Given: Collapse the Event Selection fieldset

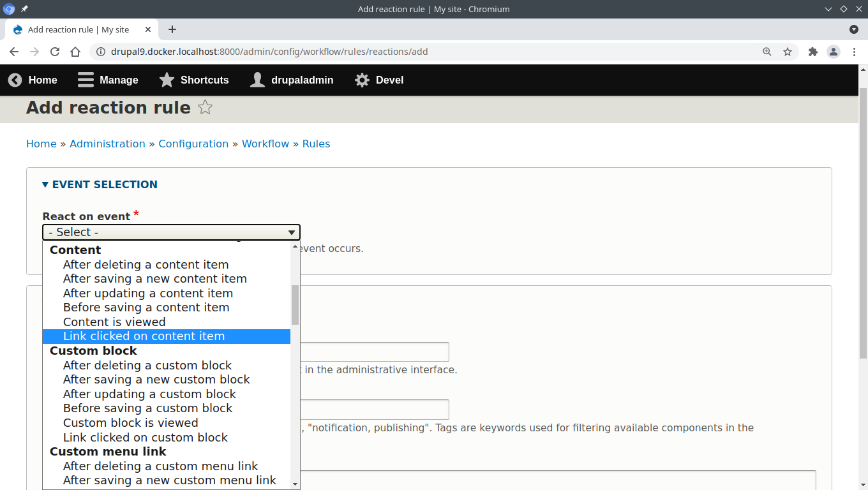Looking at the screenshot, I should (x=100, y=184).
